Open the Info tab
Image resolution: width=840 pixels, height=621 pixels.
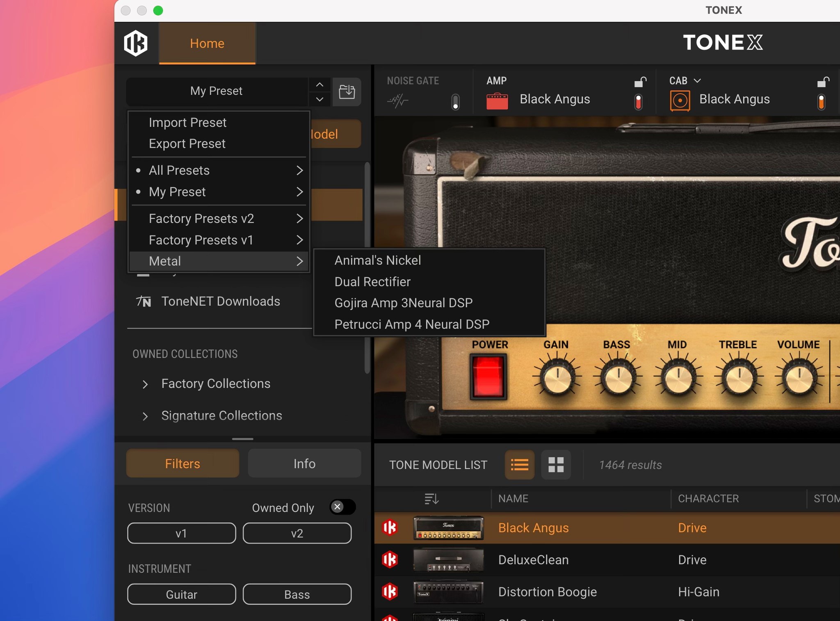pos(304,463)
